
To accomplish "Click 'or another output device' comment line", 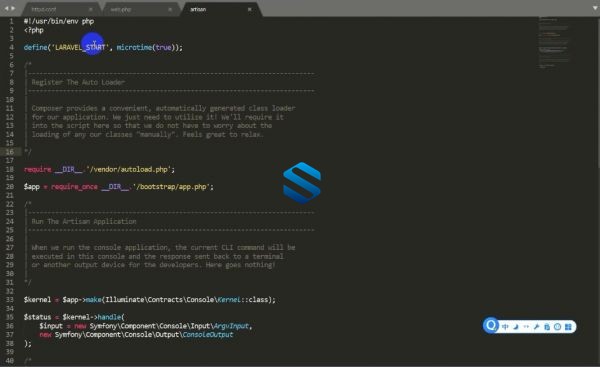I will click(x=153, y=265).
